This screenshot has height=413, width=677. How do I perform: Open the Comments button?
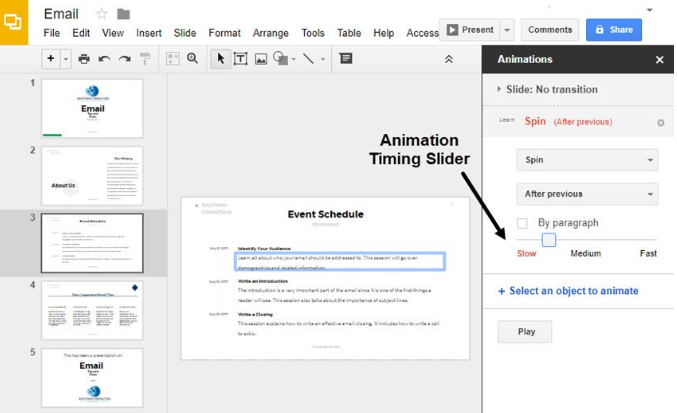click(x=550, y=30)
